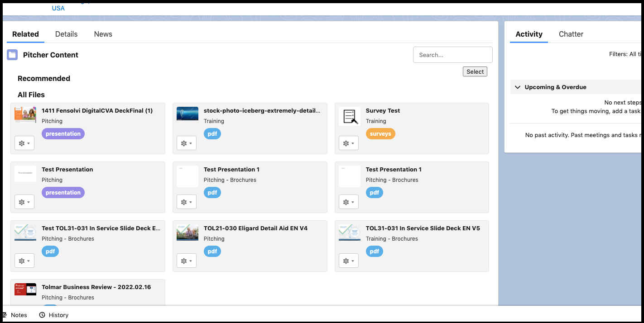Open the TOL21-030 Eligard Detail Aid thumbnail
This screenshot has width=644, height=323.
187,232
